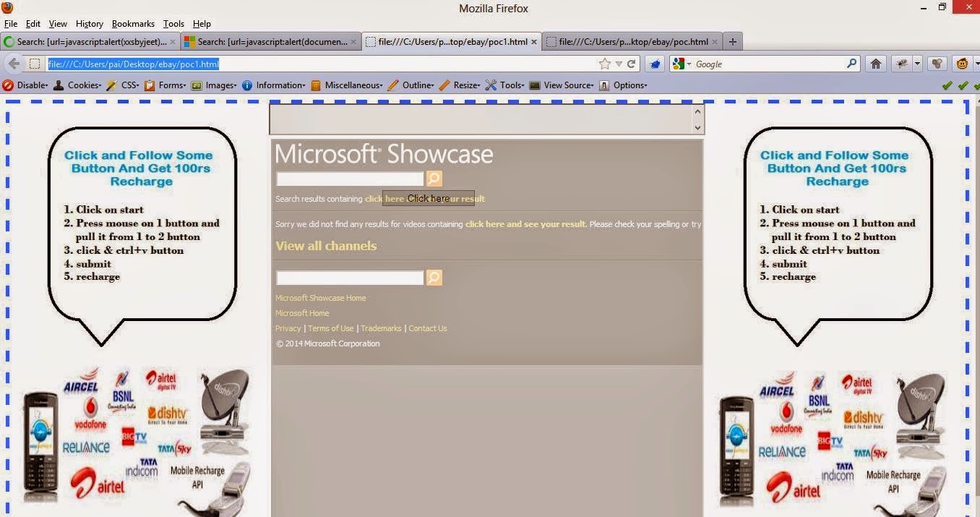Open the Edit menu
Screen dimensions: 980x517
[x=33, y=24]
